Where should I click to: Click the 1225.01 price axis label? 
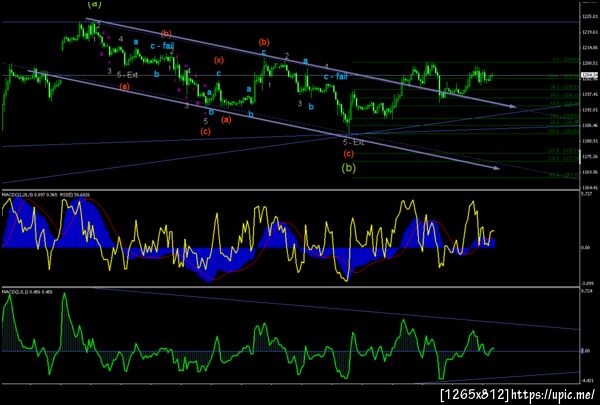[x=589, y=16]
